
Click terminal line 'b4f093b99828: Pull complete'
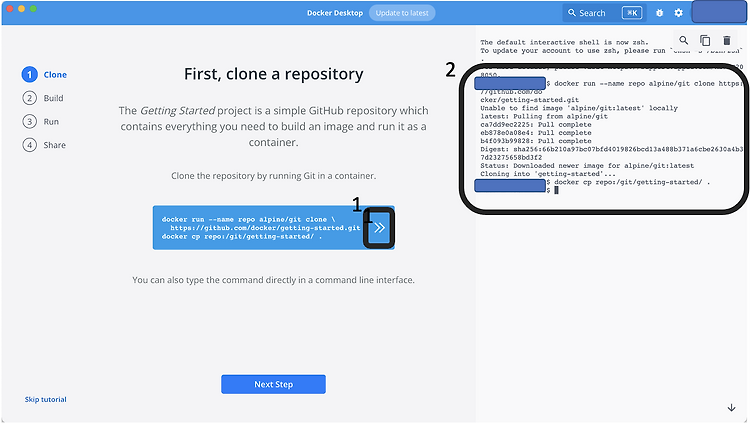pyautogui.click(x=536, y=141)
